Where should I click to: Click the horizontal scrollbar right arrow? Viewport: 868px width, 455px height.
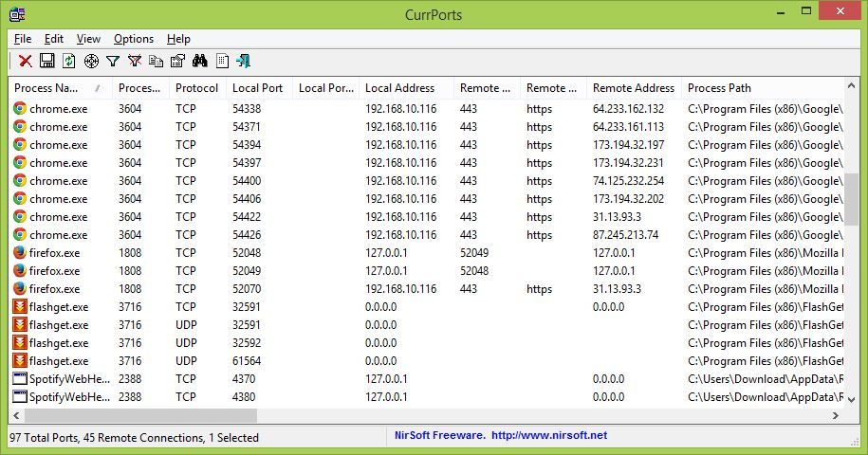coord(836,415)
